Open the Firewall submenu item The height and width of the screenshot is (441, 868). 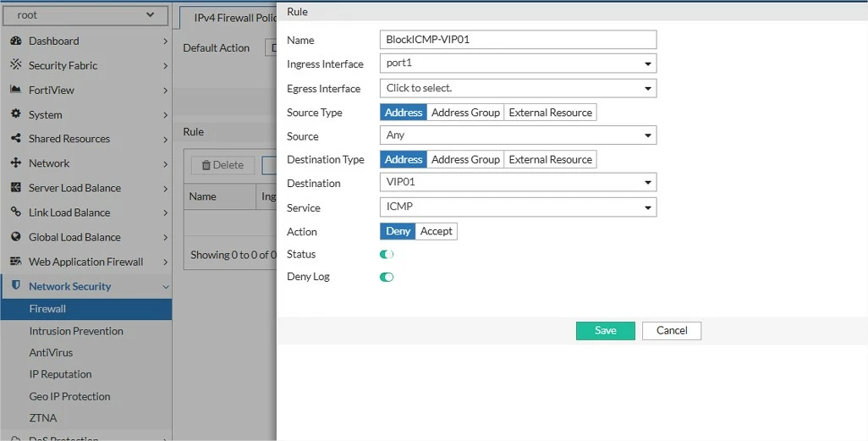85,309
